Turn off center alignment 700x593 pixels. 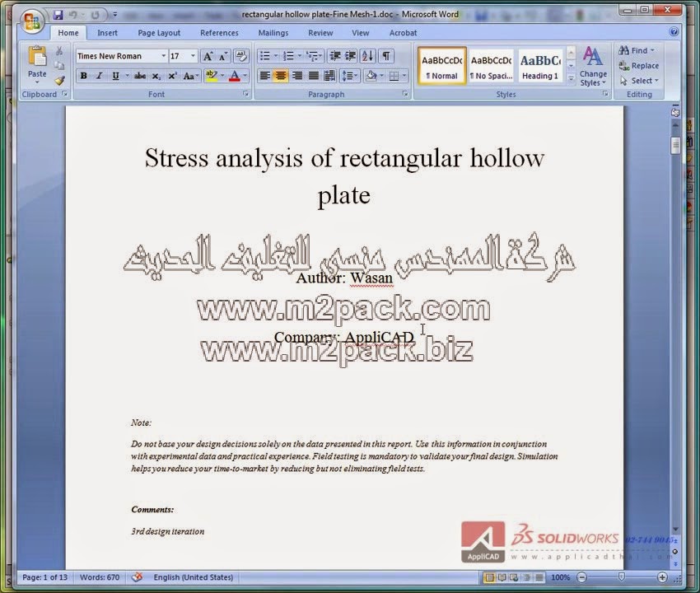click(281, 76)
